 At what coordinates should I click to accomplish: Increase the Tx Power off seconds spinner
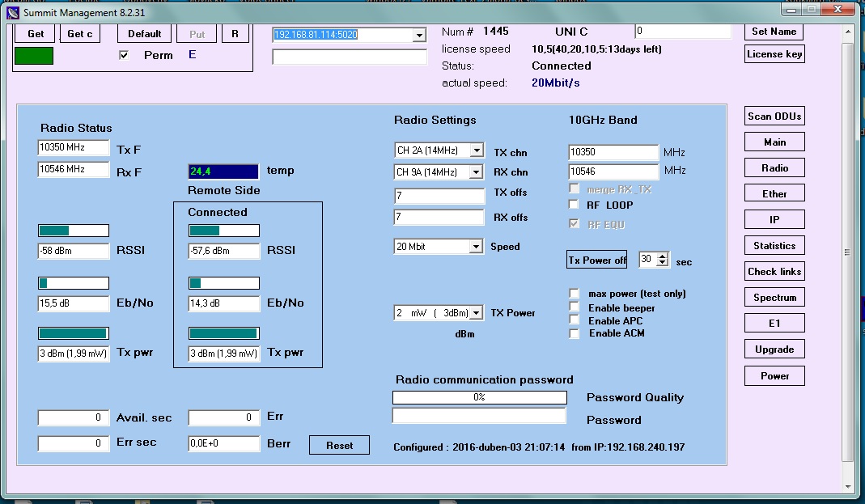pyautogui.click(x=663, y=256)
